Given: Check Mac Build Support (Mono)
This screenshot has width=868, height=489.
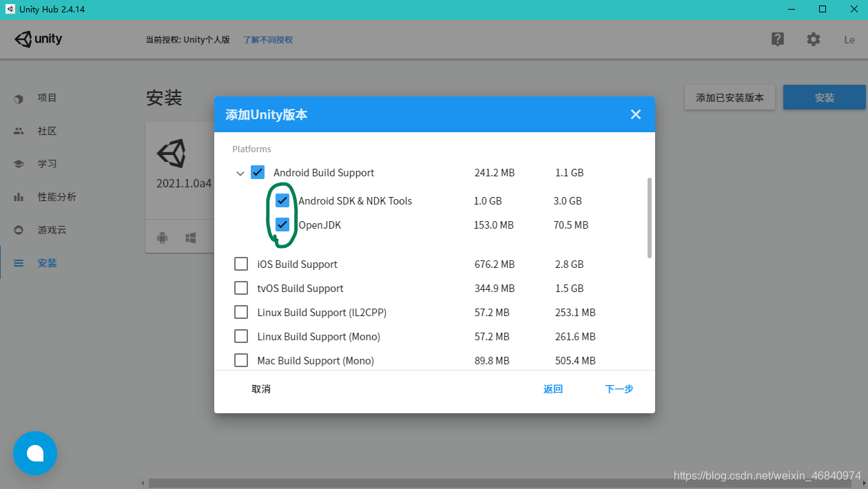Looking at the screenshot, I should click(241, 360).
